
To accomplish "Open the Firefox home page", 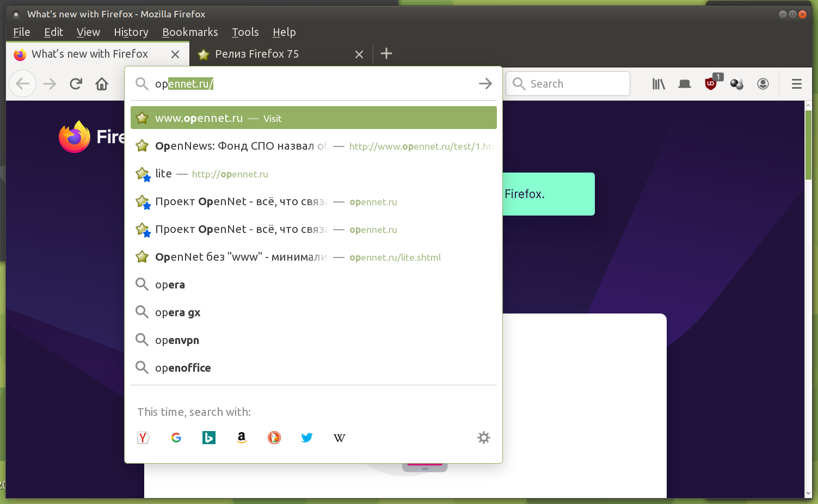I will point(102,84).
